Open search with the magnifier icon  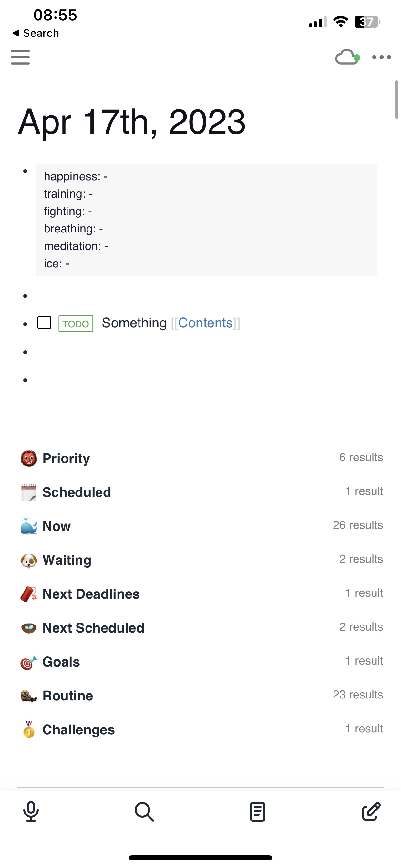tap(144, 811)
